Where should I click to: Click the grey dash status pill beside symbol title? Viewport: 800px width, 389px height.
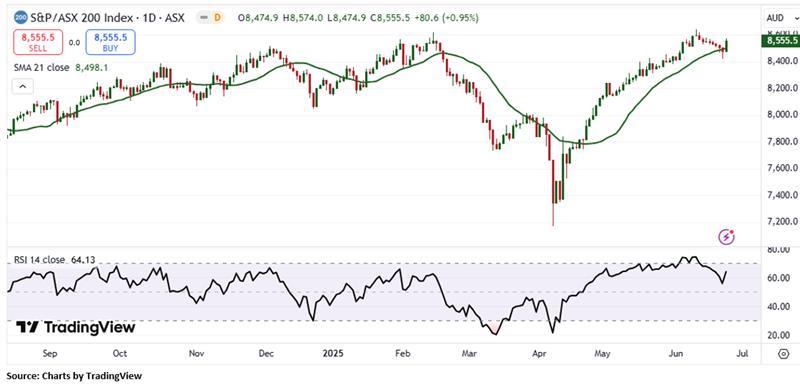[x=203, y=18]
